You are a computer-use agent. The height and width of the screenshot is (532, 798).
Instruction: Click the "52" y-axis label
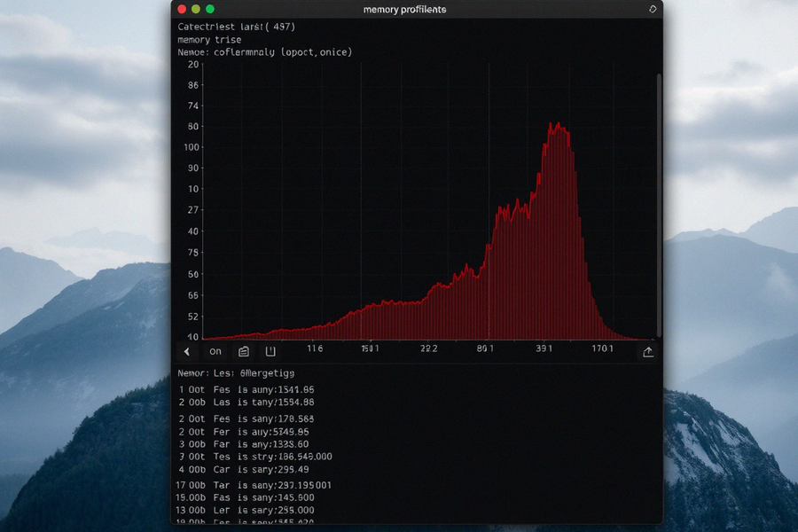[193, 317]
